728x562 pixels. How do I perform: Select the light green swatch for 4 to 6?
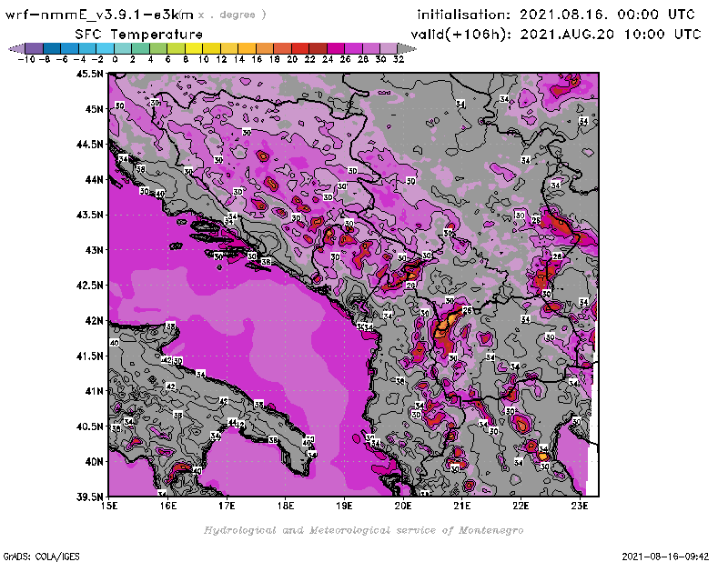click(158, 48)
